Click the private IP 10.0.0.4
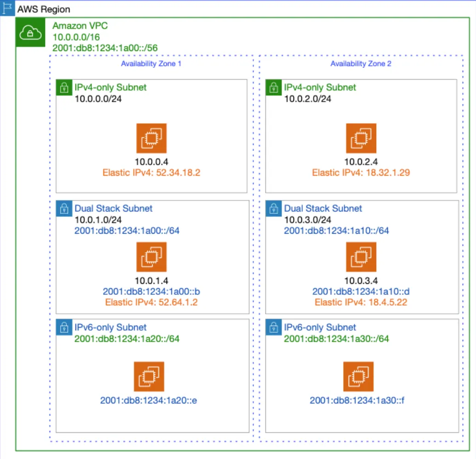The image size is (476, 459). click(x=151, y=162)
